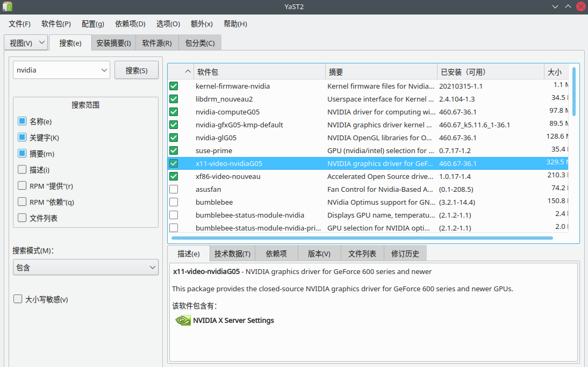Viewport: 588px width, 367px height.
Task: Toggle status checkbox for xf86-video-nouveau
Action: tap(174, 176)
